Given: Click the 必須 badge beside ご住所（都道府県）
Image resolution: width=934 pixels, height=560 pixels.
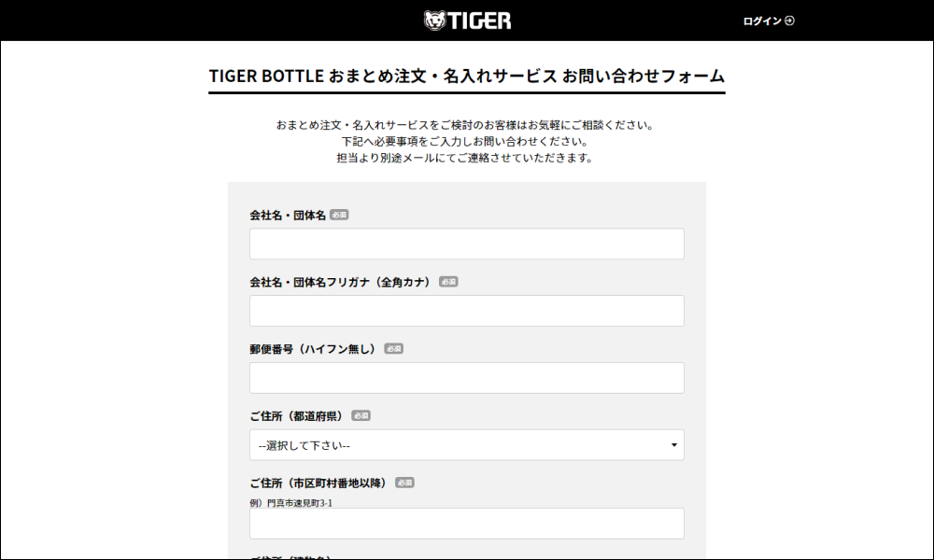Looking at the screenshot, I should pyautogui.click(x=361, y=416).
